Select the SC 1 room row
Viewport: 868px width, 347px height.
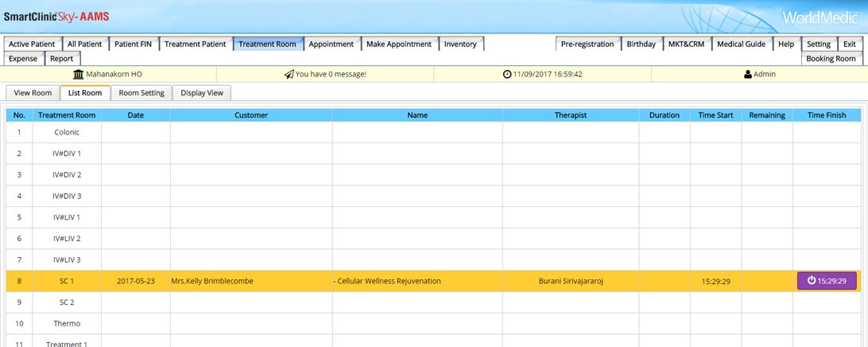point(67,281)
